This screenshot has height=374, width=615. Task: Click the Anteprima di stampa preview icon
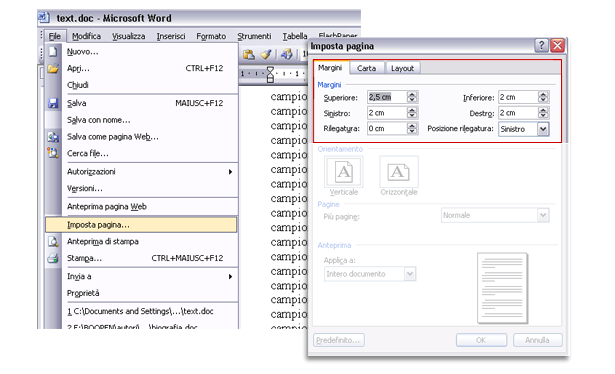pyautogui.click(x=53, y=241)
